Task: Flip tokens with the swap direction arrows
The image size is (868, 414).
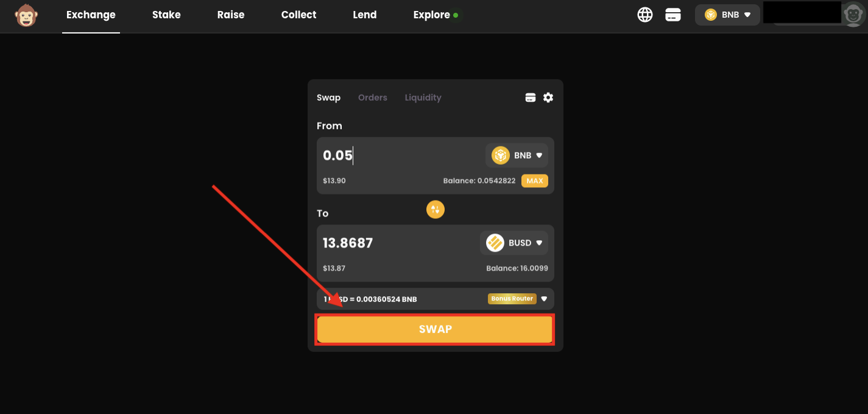Action: click(x=435, y=209)
